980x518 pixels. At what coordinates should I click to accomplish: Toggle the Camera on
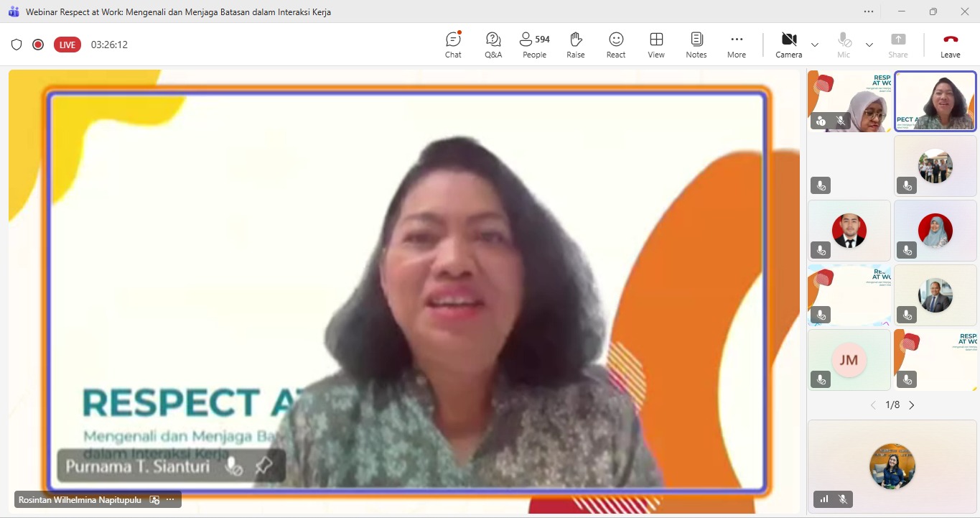coord(788,45)
